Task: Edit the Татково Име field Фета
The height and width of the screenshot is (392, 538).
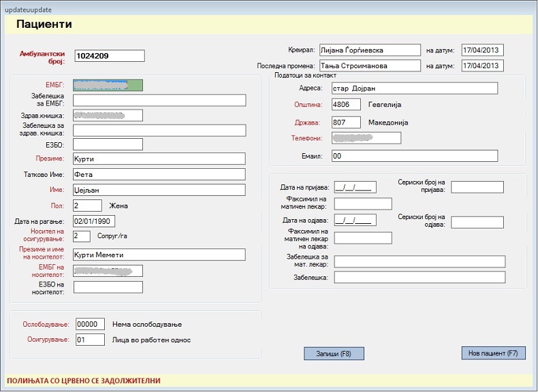Action: click(159, 174)
